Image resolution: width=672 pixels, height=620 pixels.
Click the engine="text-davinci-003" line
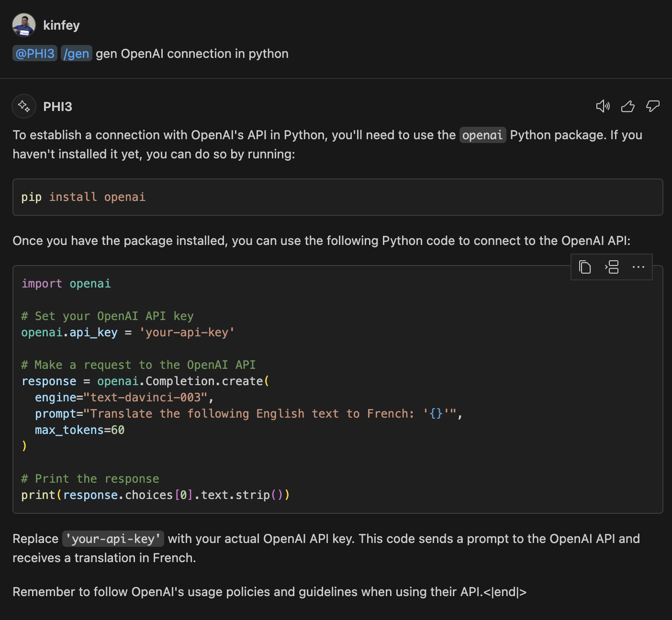point(124,398)
